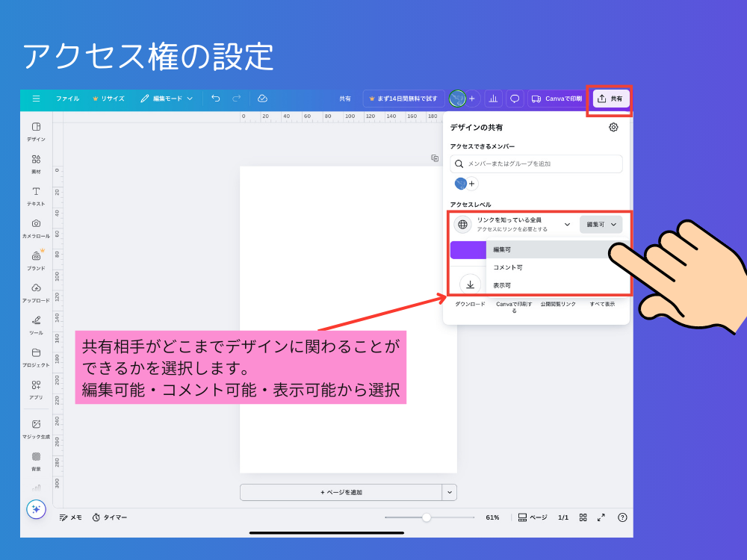Click the 共有 button in the corner
The image size is (747, 560).
[610, 98]
